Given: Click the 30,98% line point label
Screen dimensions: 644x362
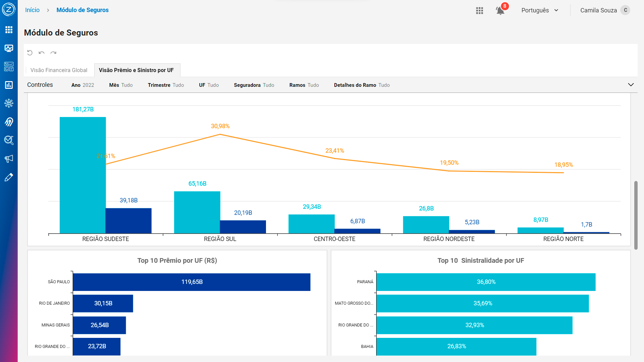Looking at the screenshot, I should (x=220, y=126).
